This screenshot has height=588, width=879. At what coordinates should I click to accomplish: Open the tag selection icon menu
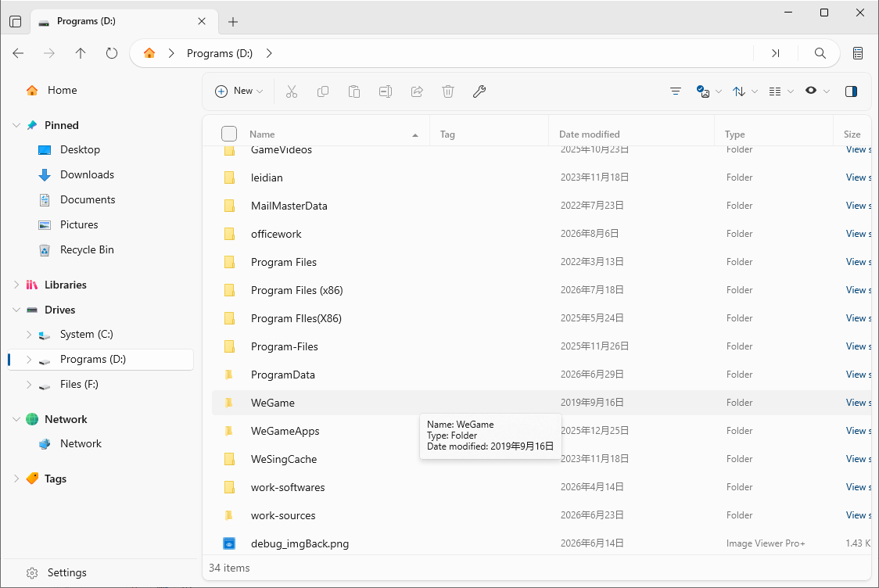(x=709, y=91)
